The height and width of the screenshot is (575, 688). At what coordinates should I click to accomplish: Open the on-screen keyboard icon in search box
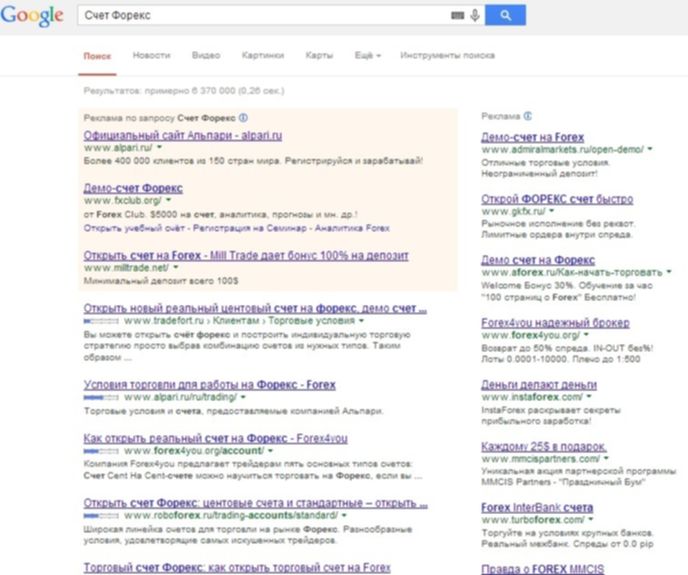click(458, 16)
